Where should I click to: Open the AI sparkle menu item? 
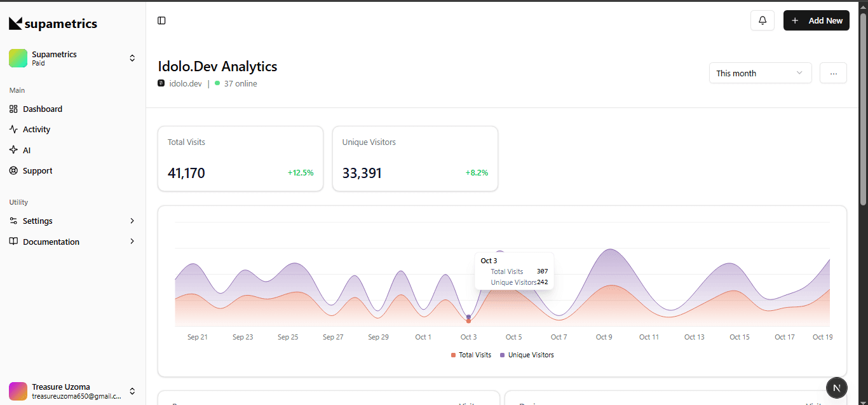[26, 150]
